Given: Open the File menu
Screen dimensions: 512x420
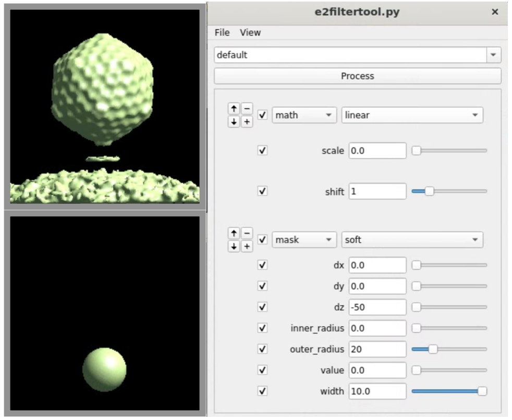Looking at the screenshot, I should pyautogui.click(x=222, y=32).
